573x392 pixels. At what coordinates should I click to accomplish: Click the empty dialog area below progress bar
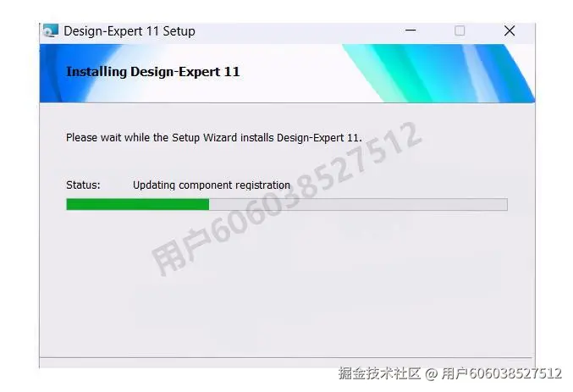(287, 285)
